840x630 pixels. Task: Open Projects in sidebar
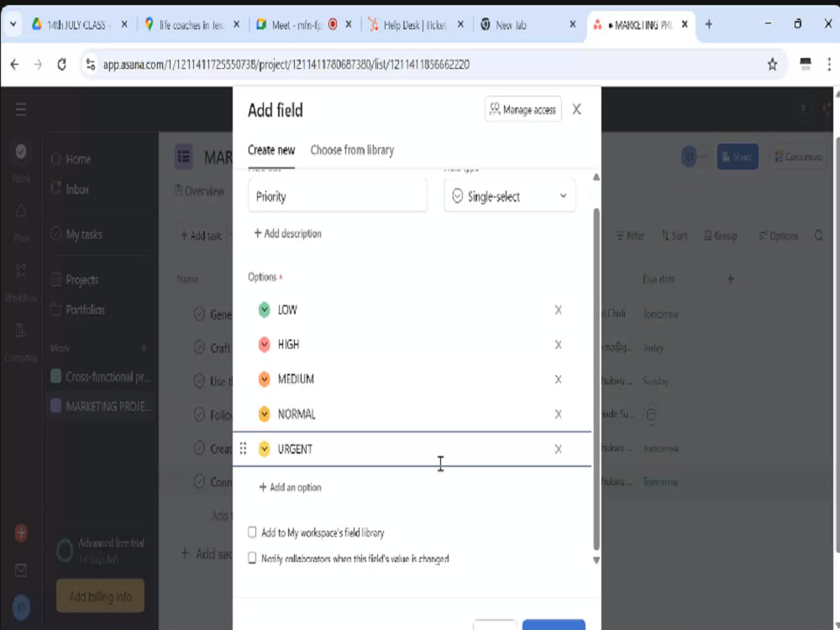(75, 280)
